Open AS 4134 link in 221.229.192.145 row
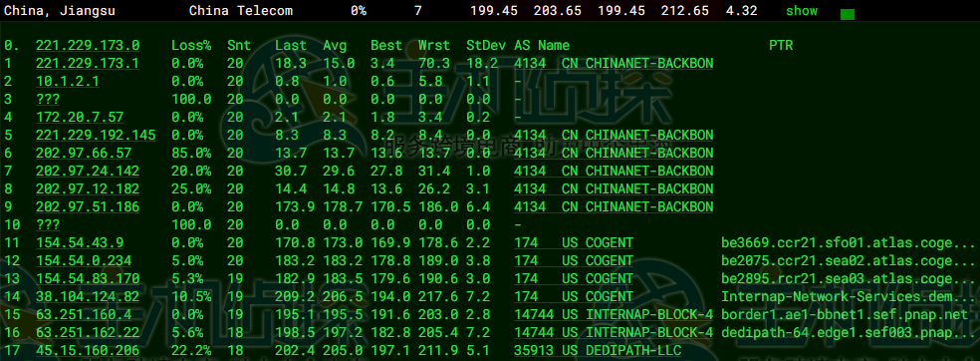 613,136
